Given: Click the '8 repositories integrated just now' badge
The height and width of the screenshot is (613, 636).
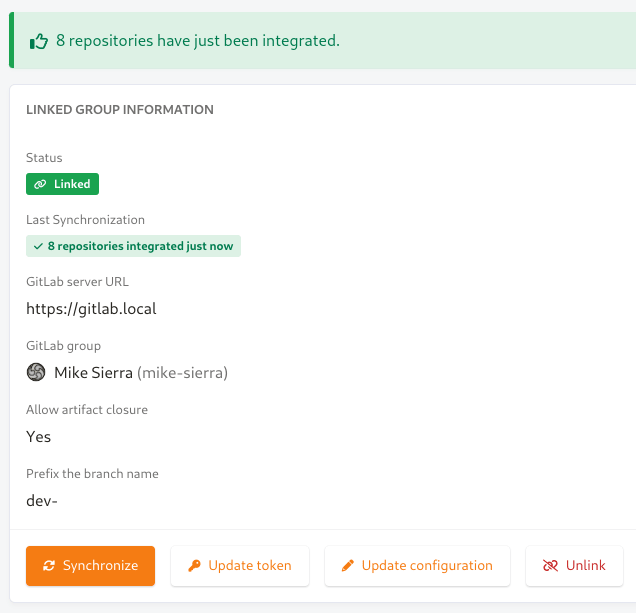Looking at the screenshot, I should [133, 246].
